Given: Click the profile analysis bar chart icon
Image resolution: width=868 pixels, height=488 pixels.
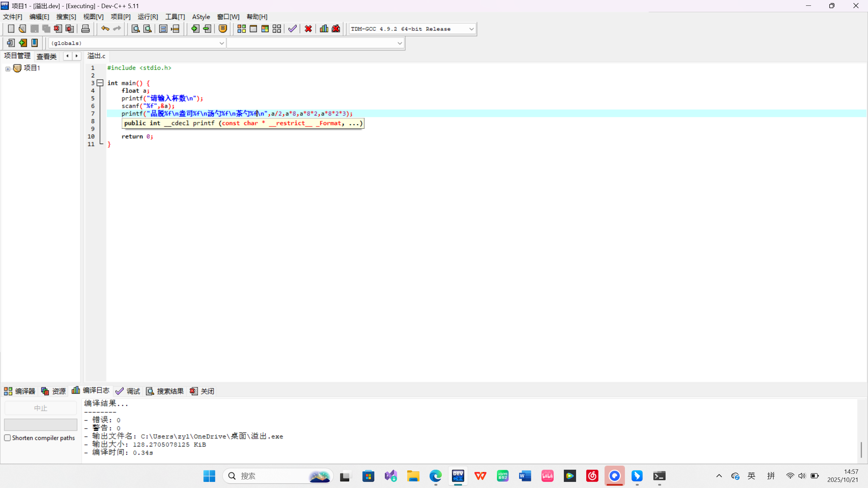Looking at the screenshot, I should coord(324,29).
